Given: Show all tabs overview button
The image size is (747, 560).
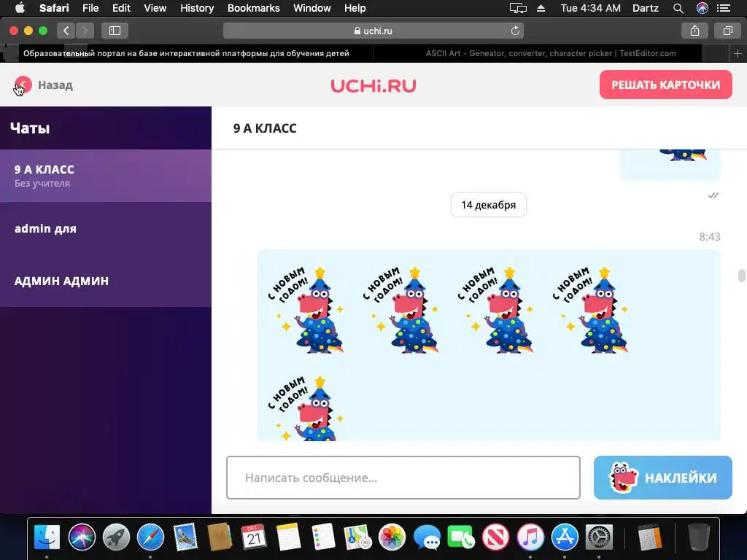Looking at the screenshot, I should 727,31.
